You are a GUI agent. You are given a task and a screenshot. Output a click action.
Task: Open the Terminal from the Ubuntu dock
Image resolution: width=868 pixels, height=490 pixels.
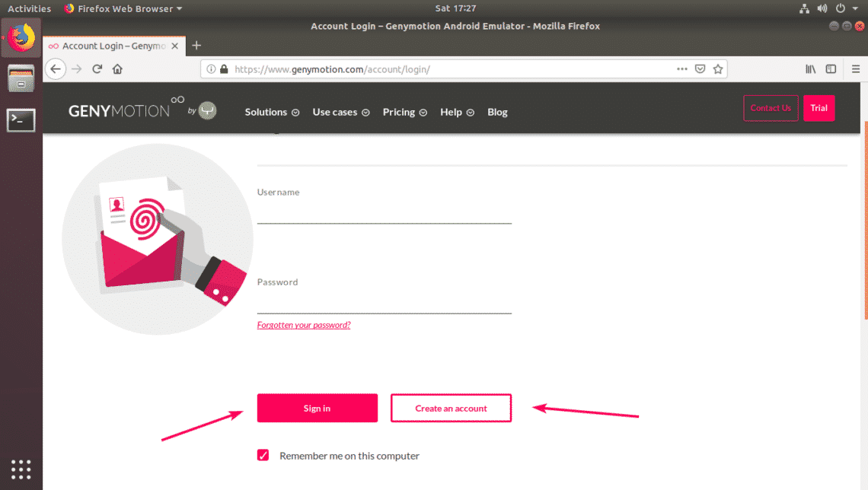[21, 119]
